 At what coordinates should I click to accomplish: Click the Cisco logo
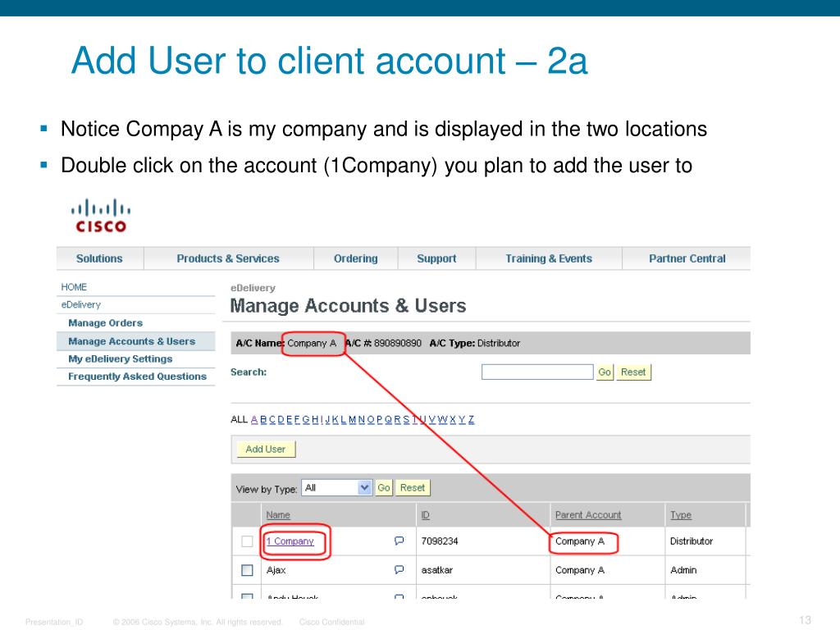(x=101, y=216)
